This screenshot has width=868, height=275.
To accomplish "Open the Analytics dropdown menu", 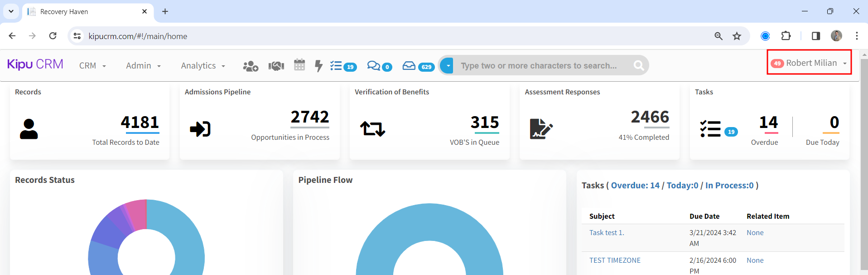I will [x=203, y=66].
